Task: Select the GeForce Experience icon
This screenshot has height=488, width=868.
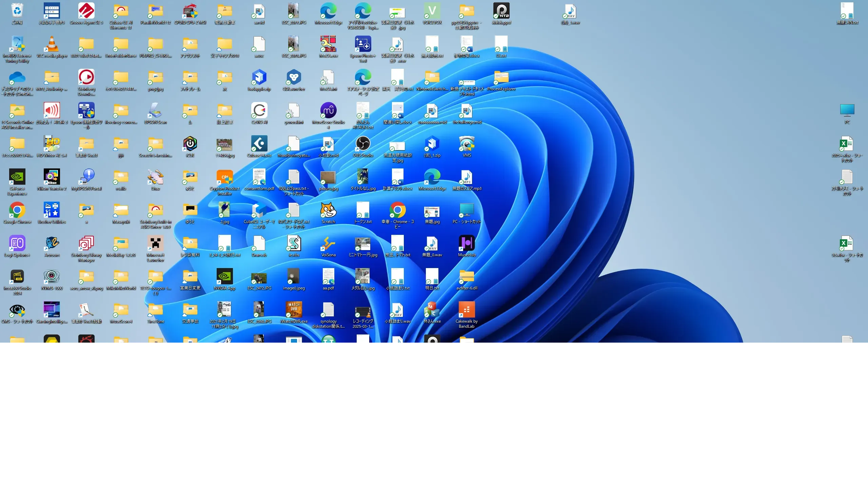Action: tap(17, 177)
